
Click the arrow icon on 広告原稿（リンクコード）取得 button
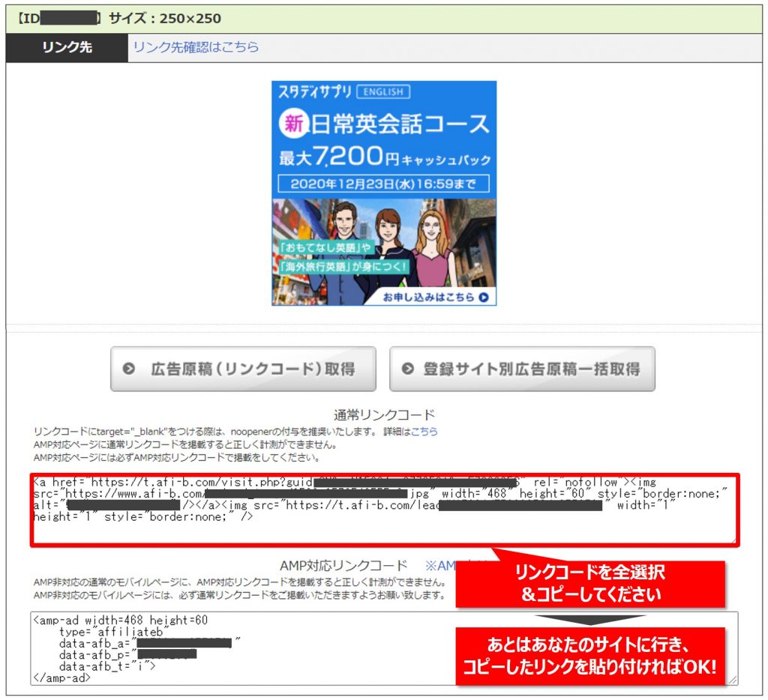click(x=129, y=369)
